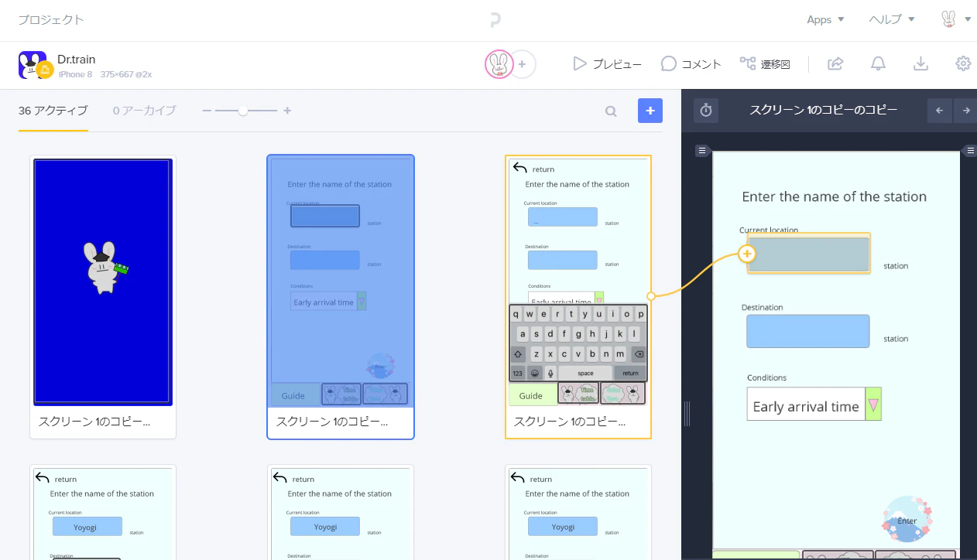Open the preview play icon
Image resolution: width=977 pixels, height=560 pixels.
[x=580, y=63]
